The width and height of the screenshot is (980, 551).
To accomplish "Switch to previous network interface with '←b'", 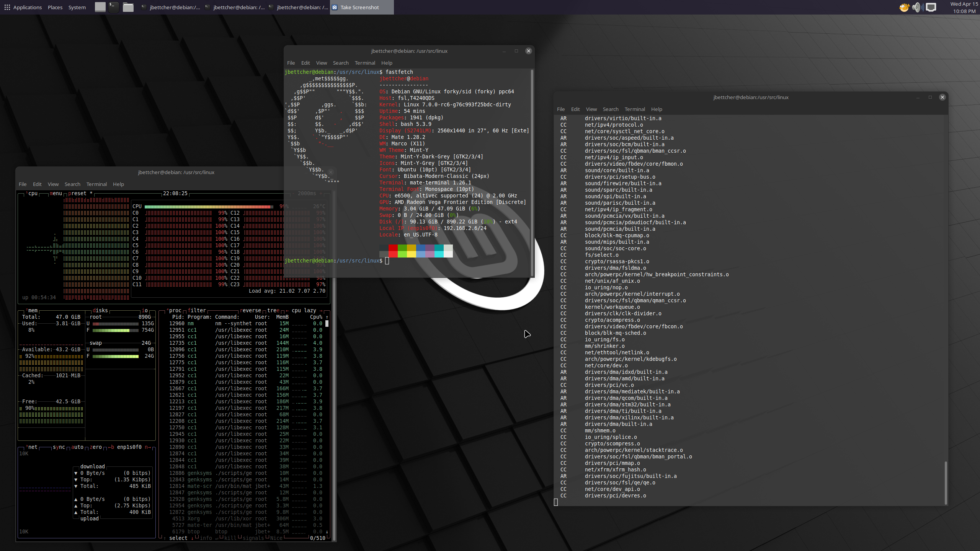I will [111, 447].
